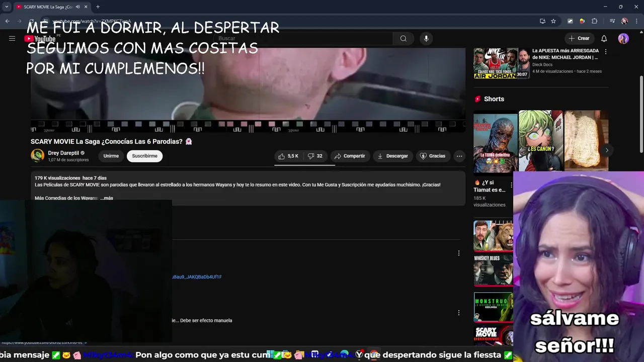Open the Drey Dareptil channel avatar

coord(37,156)
